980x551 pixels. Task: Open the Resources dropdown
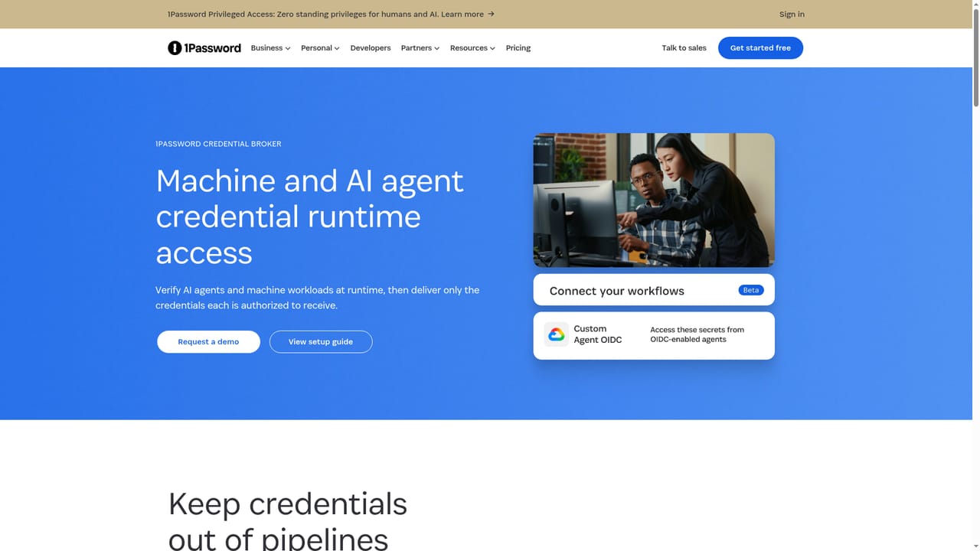[472, 48]
